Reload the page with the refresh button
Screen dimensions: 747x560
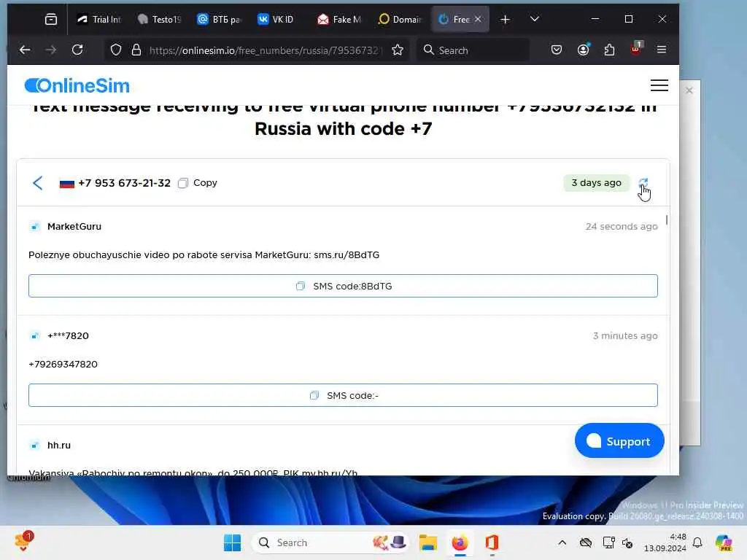click(77, 50)
